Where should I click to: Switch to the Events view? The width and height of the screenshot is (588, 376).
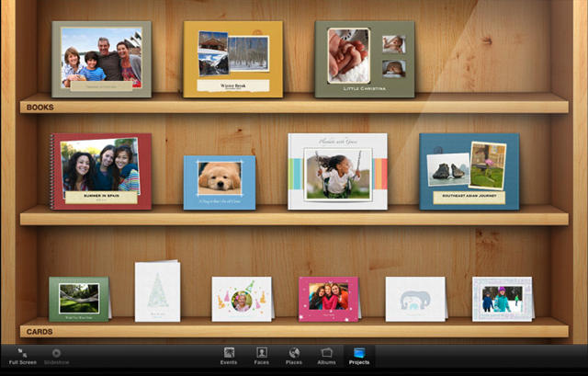[229, 357]
